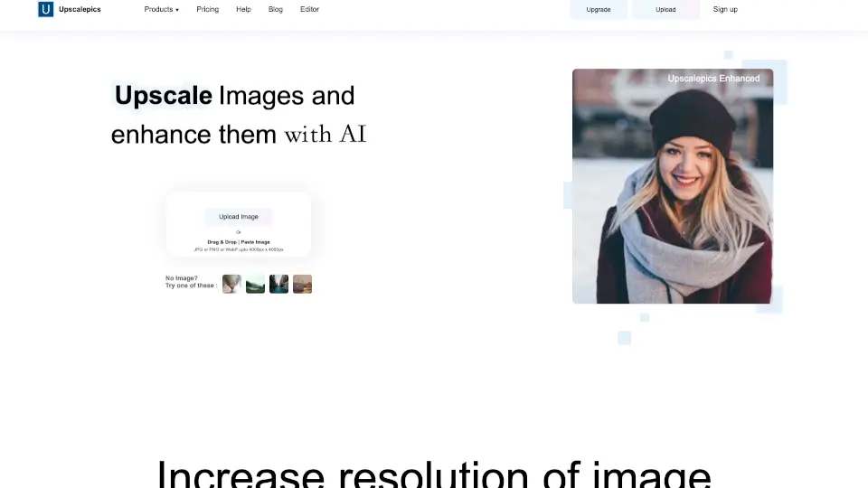Viewport: 868px width, 488px height.
Task: Select the sepia boat sample thumbnail
Action: [x=302, y=284]
